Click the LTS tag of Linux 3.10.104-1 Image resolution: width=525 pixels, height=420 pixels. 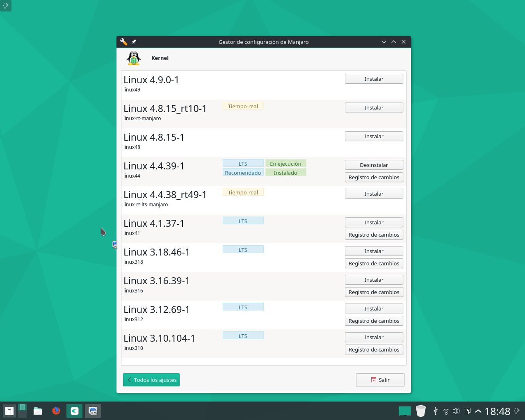tap(243, 336)
